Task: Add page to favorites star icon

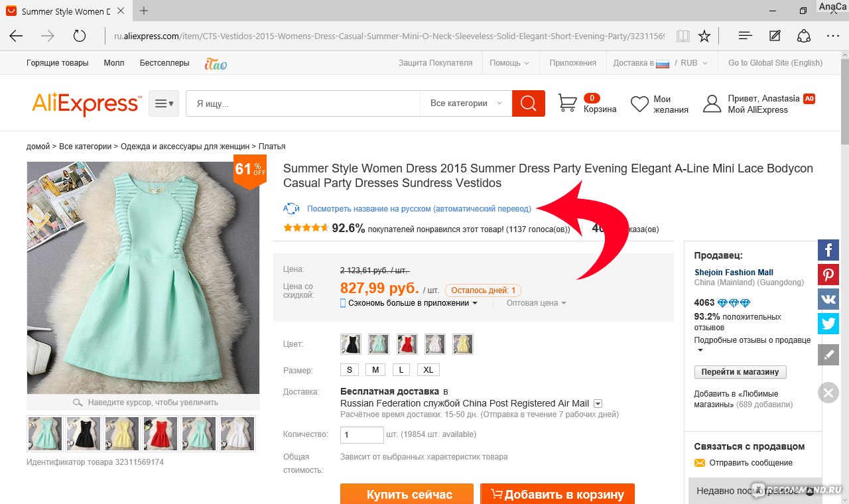Action: click(x=704, y=36)
